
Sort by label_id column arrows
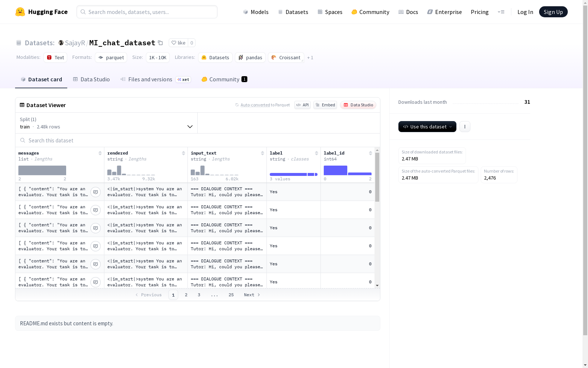pos(370,153)
